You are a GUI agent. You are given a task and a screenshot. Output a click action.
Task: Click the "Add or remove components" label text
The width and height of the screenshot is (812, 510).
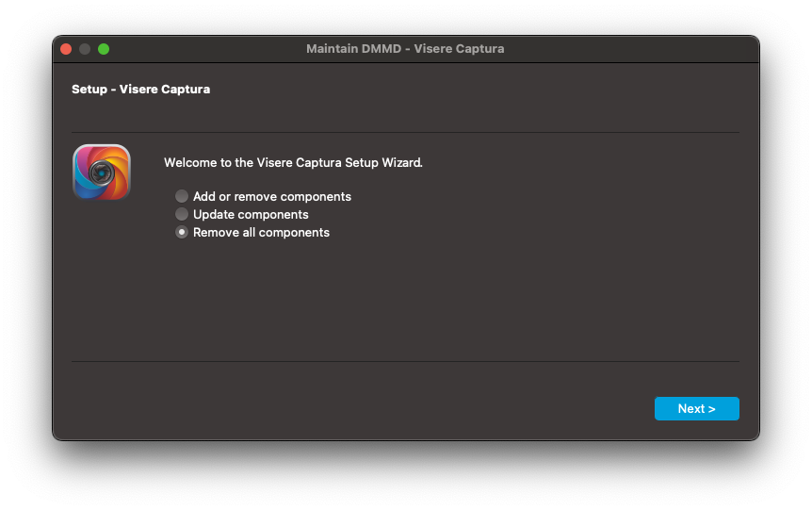click(272, 196)
